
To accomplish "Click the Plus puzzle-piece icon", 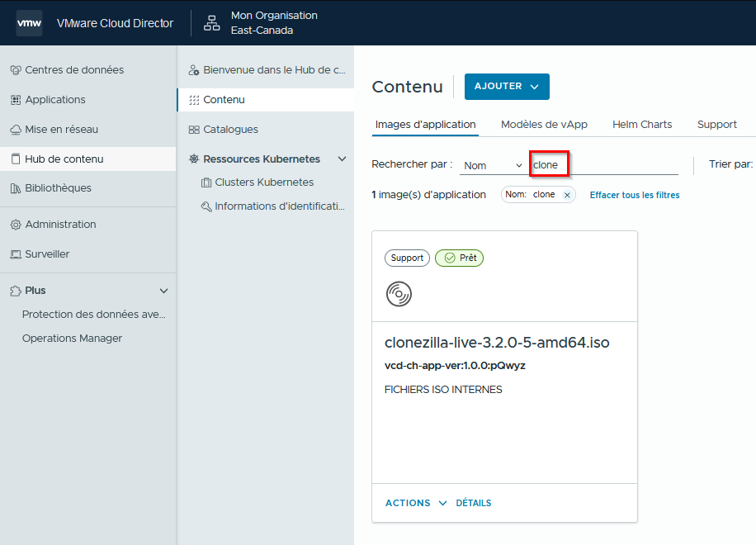I will pos(16,291).
